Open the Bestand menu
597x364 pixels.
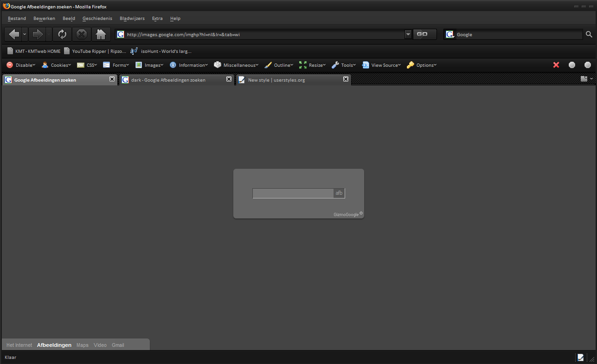coord(17,19)
